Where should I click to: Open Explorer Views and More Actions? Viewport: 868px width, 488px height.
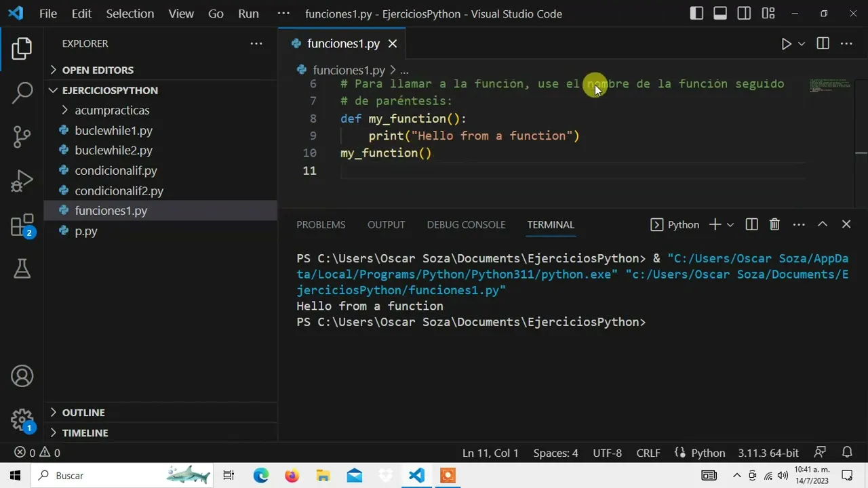256,43
